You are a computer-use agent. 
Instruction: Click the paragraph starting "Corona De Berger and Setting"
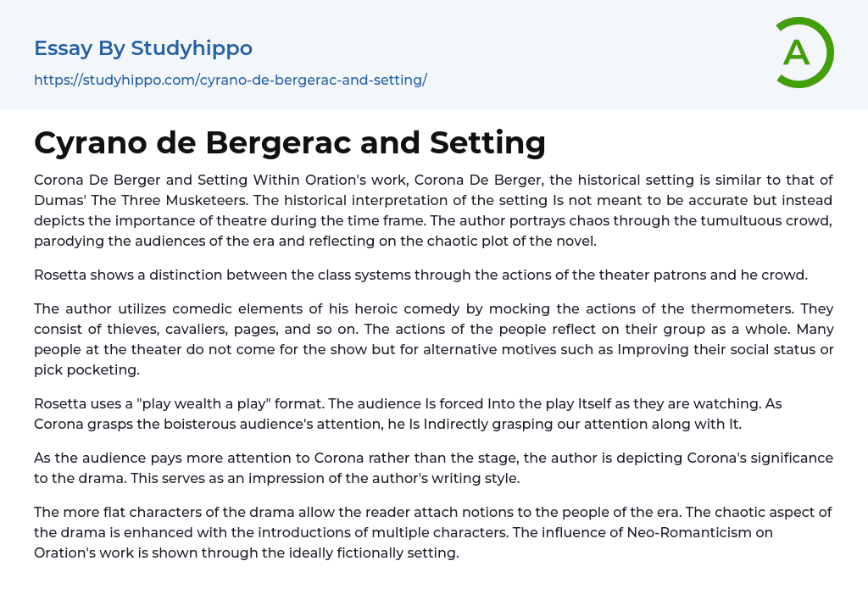(433, 210)
